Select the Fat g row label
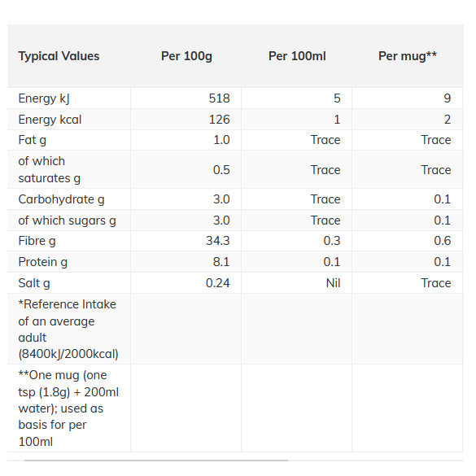The height and width of the screenshot is (476, 476). (33, 140)
